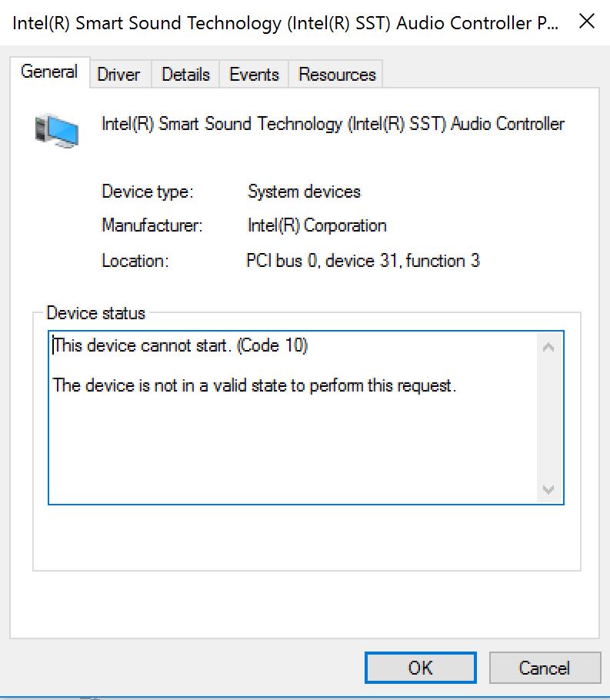Click the 'Device status' group label
Viewport: 610px width, 700px height.
coord(95,313)
